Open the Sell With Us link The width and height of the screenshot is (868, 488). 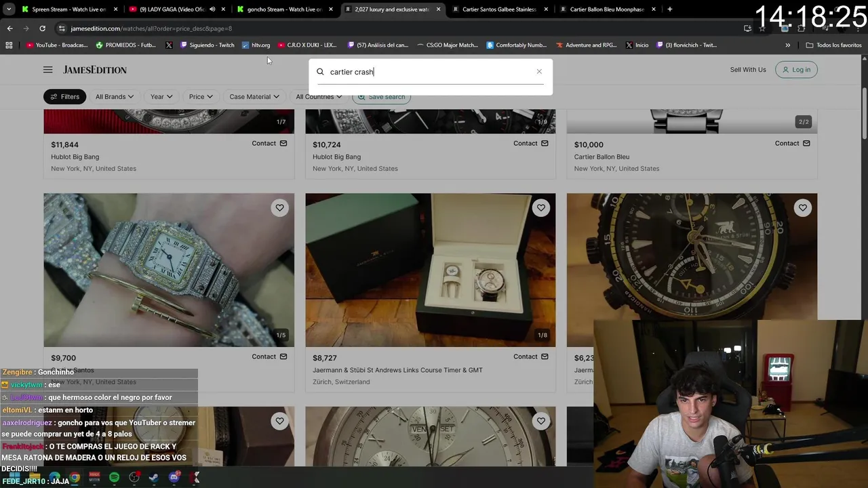pyautogui.click(x=748, y=70)
